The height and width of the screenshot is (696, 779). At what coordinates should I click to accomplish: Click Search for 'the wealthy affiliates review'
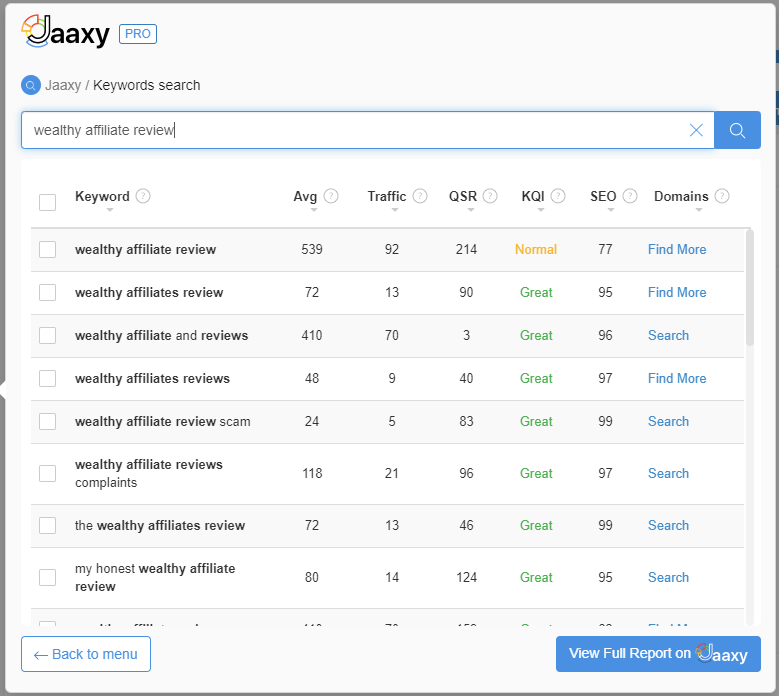pos(668,526)
